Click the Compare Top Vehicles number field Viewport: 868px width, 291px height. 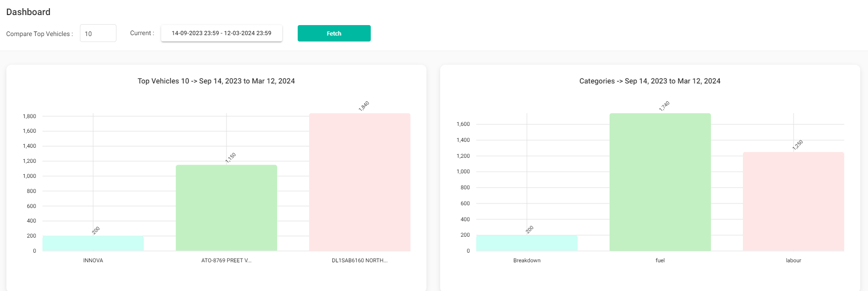pyautogui.click(x=98, y=33)
